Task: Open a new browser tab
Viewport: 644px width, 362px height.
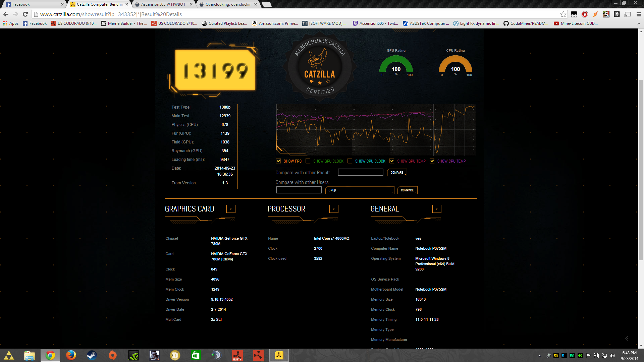Action: (267, 4)
